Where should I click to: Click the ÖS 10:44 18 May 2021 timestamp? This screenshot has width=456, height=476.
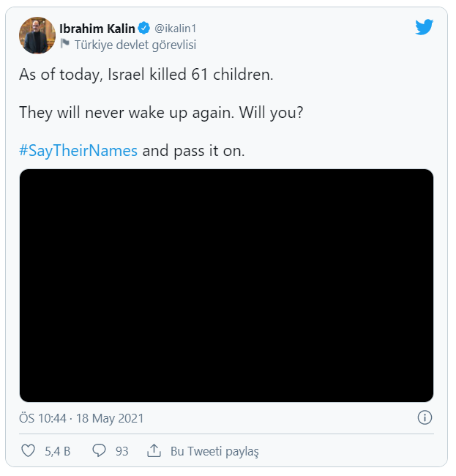coord(81,419)
